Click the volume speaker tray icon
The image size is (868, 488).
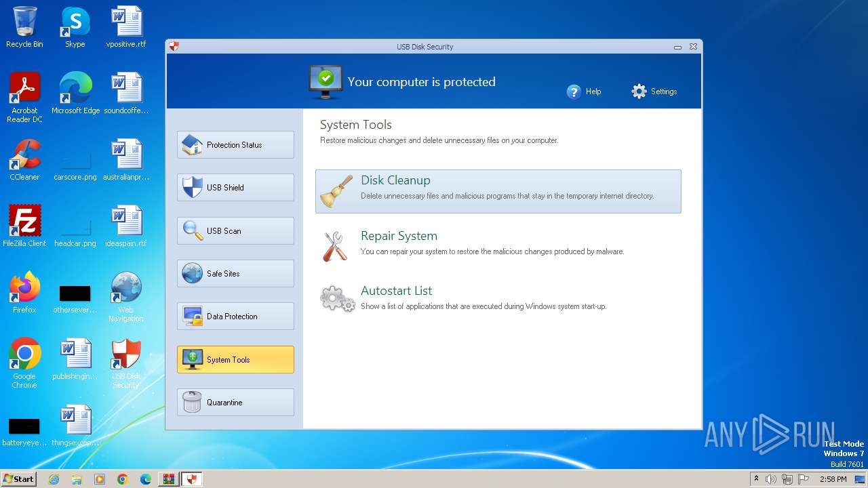771,479
